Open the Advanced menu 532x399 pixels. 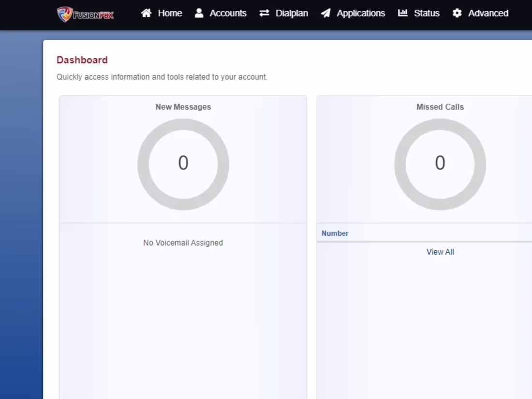(x=488, y=13)
